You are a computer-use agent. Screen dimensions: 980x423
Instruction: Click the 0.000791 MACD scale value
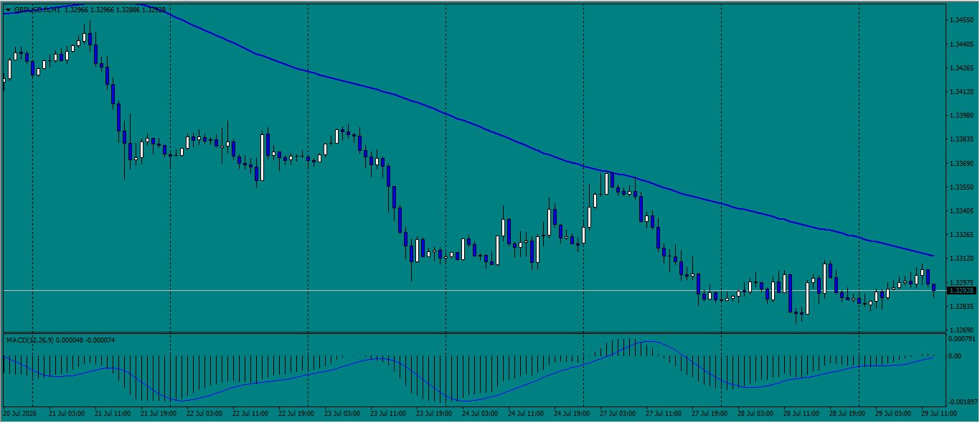tap(962, 338)
